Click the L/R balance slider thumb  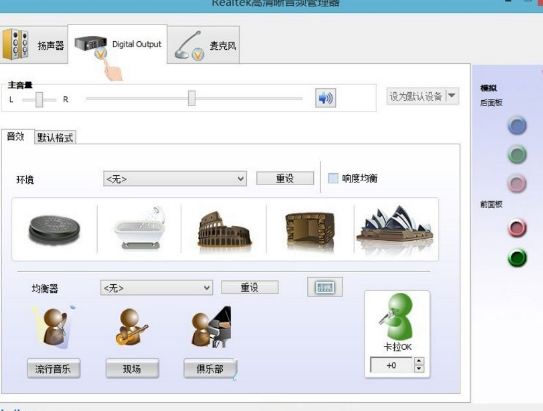pos(39,100)
